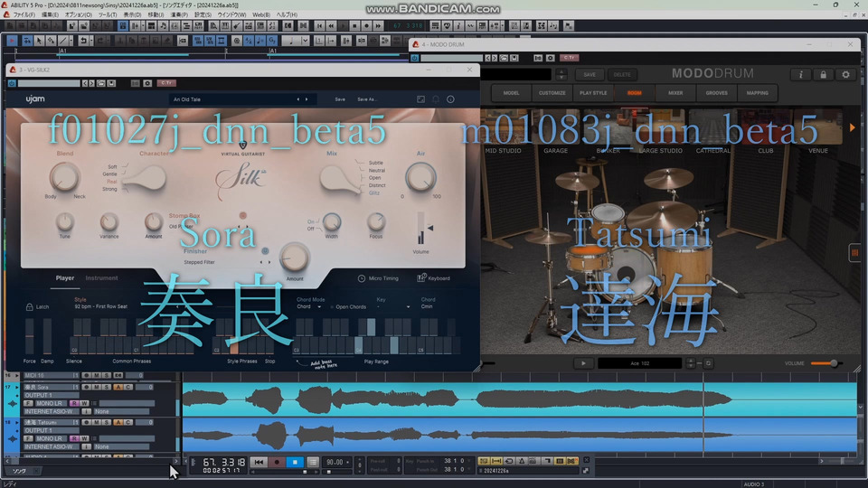868x488 pixels.
Task: Open the Chord Mode dropdown in Silk
Action: [x=309, y=306]
